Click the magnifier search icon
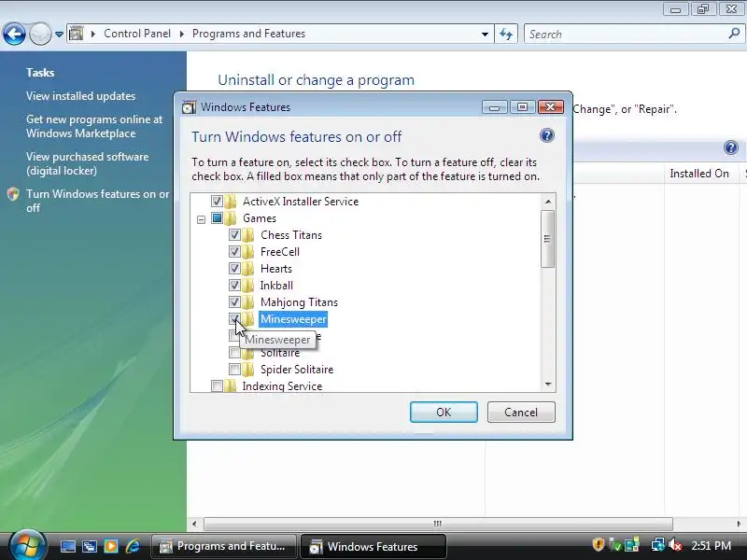Screen dimensions: 747x560 click(x=734, y=34)
